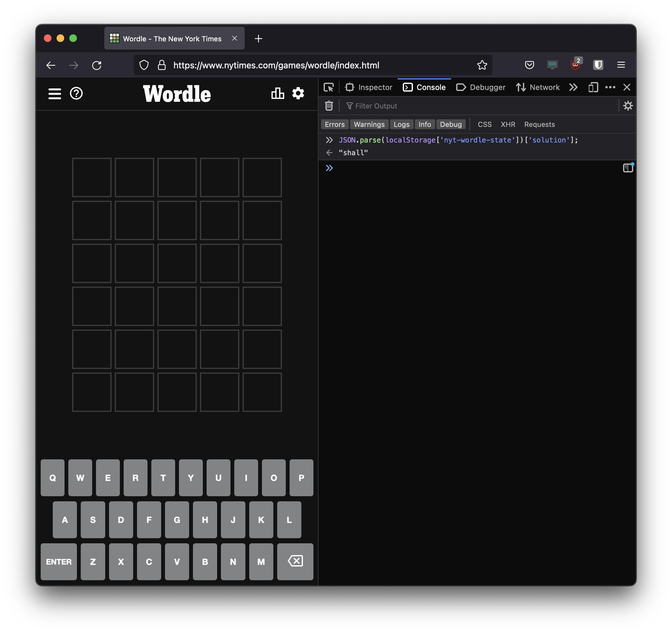Click the ENTER key on keyboard
The height and width of the screenshot is (633, 672).
(59, 562)
